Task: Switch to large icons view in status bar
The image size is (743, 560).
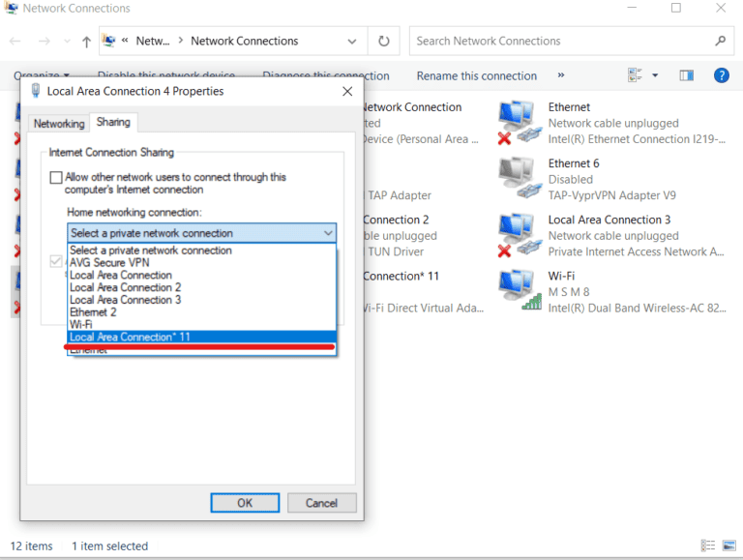Action: [728, 545]
